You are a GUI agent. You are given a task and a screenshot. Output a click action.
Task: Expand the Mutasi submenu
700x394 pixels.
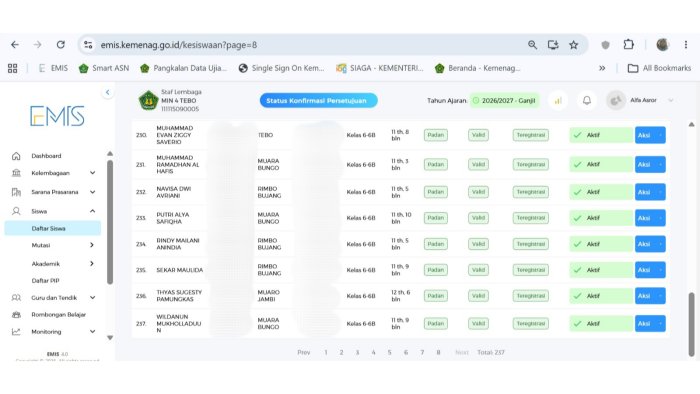click(62, 245)
